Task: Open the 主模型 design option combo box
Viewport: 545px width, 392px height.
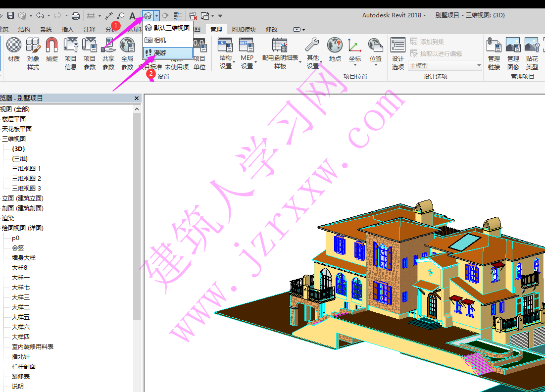Action: click(x=445, y=65)
